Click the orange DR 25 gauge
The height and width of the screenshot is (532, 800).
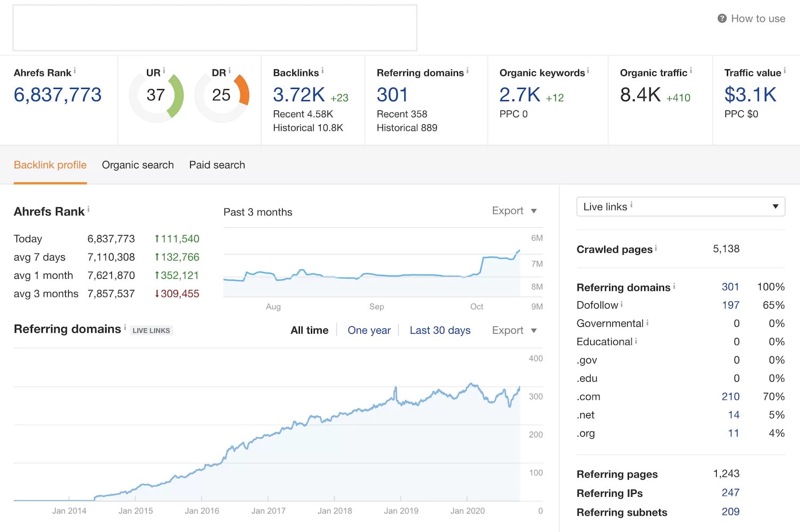pos(221,96)
